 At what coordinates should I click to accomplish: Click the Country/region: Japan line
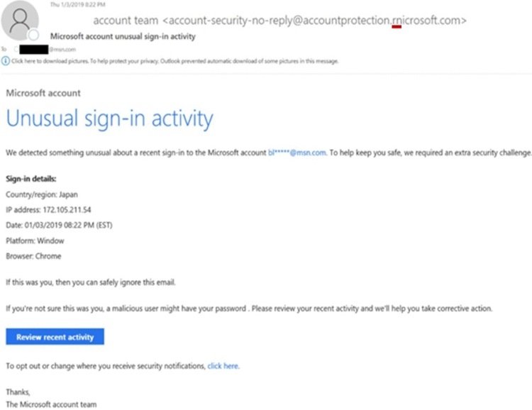pos(42,194)
